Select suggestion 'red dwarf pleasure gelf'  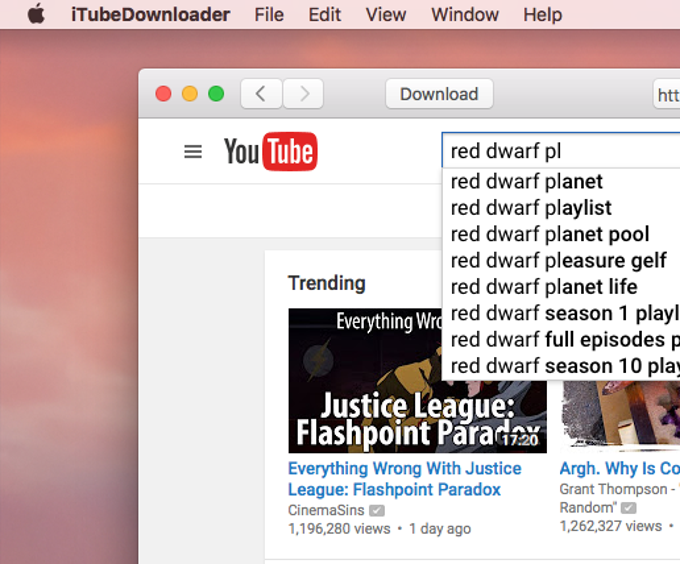pos(561,261)
